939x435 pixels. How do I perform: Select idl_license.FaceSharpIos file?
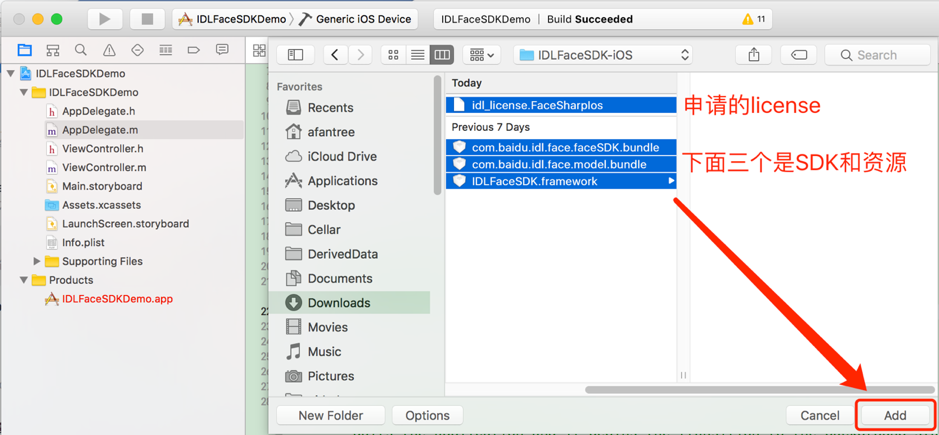(561, 105)
